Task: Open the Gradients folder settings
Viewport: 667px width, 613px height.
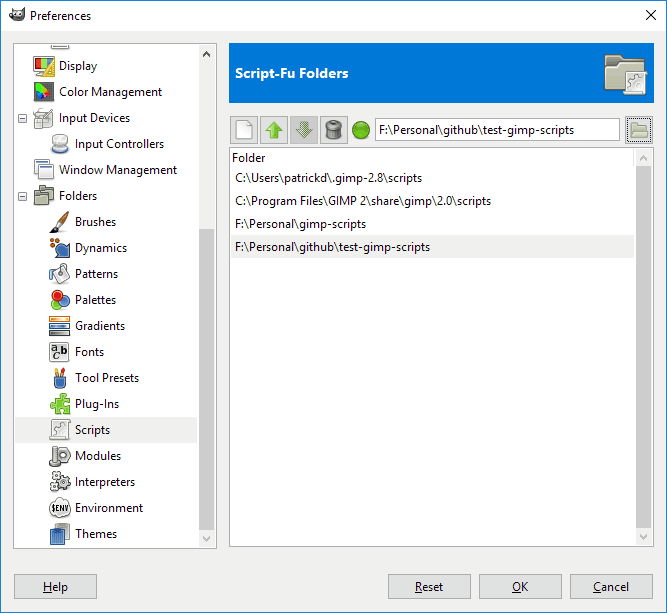Action: [100, 326]
